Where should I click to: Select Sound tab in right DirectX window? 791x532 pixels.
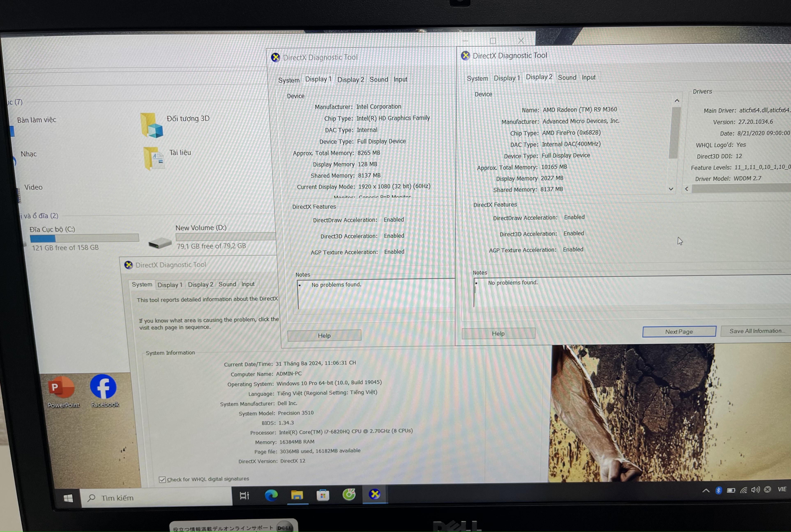pos(567,77)
